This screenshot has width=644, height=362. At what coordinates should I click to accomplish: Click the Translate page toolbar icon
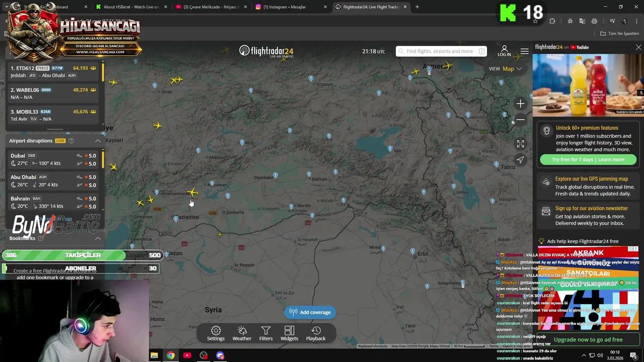click(582, 21)
